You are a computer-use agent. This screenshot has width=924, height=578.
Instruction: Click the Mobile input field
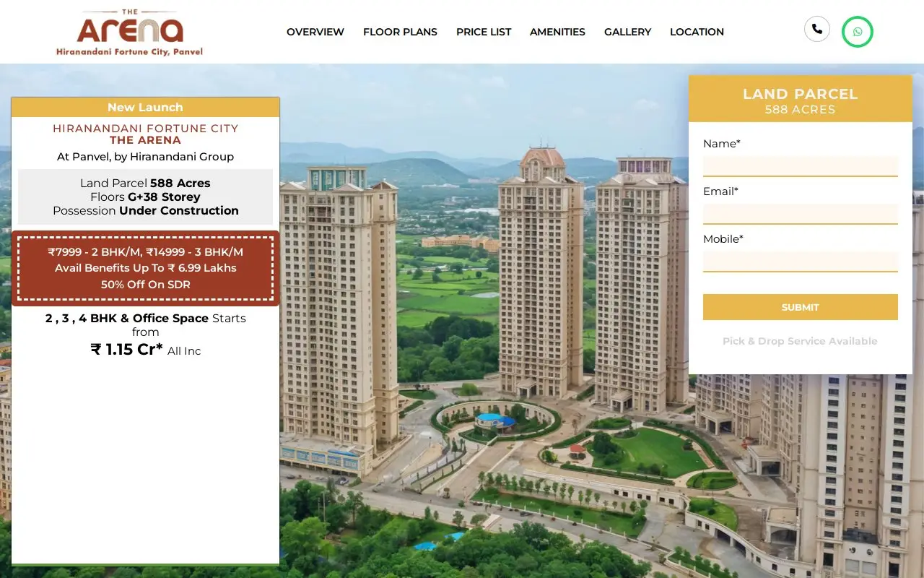tap(801, 262)
